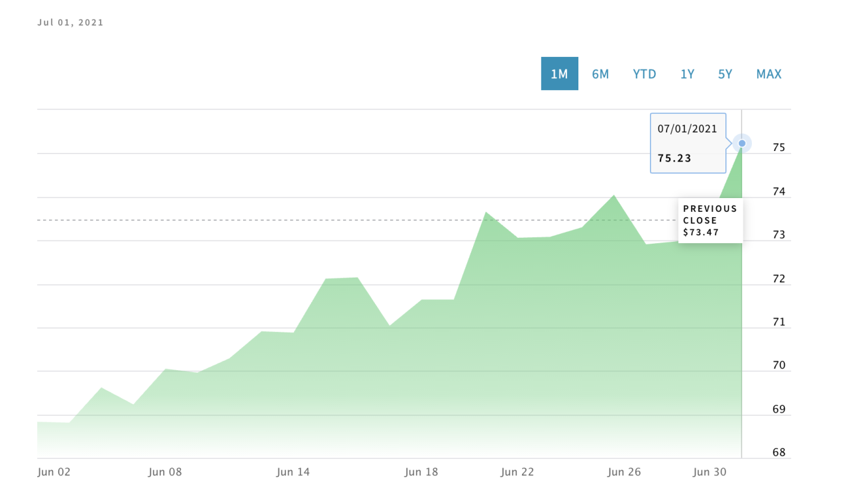Switch chart to 6M range

click(x=600, y=74)
